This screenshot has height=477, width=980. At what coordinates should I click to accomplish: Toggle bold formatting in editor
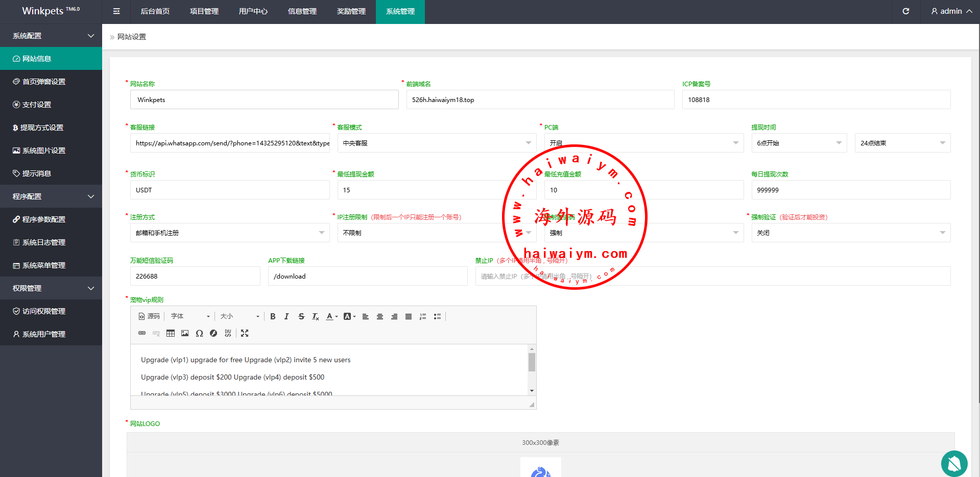pos(273,316)
